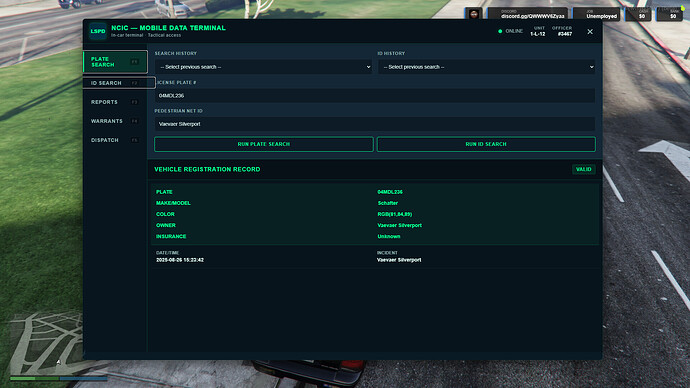Click the Job Unemployed HUD box
This screenshot has height=388, width=690.
(596, 14)
